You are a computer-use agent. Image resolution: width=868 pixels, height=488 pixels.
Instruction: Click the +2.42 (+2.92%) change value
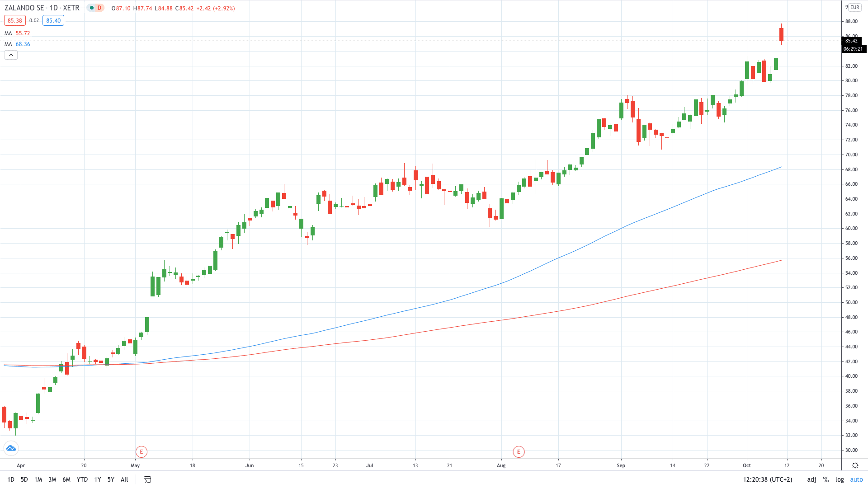pos(216,8)
